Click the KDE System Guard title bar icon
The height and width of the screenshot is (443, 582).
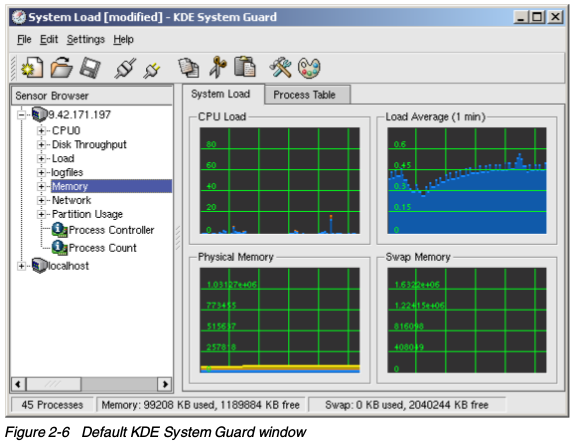coord(19,17)
